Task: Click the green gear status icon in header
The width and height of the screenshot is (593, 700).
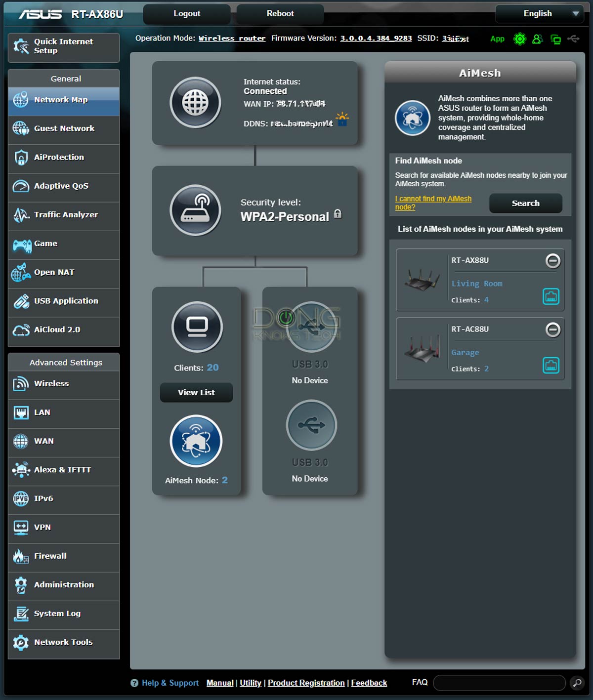Action: [x=519, y=39]
